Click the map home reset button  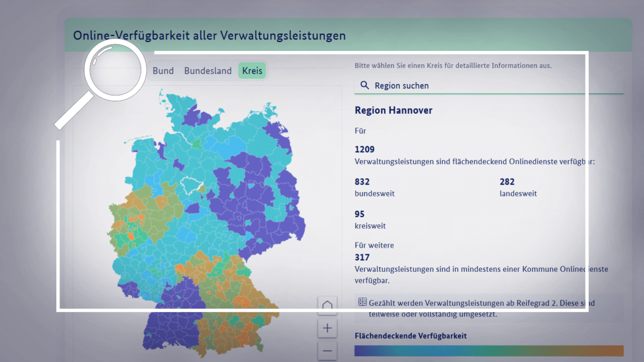[327, 306]
